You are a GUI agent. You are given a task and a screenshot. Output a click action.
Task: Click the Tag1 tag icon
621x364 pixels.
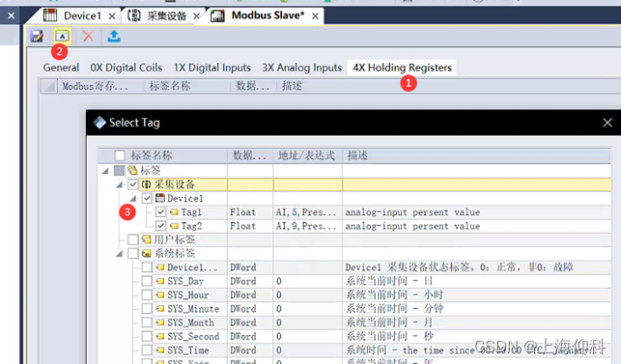pos(174,212)
